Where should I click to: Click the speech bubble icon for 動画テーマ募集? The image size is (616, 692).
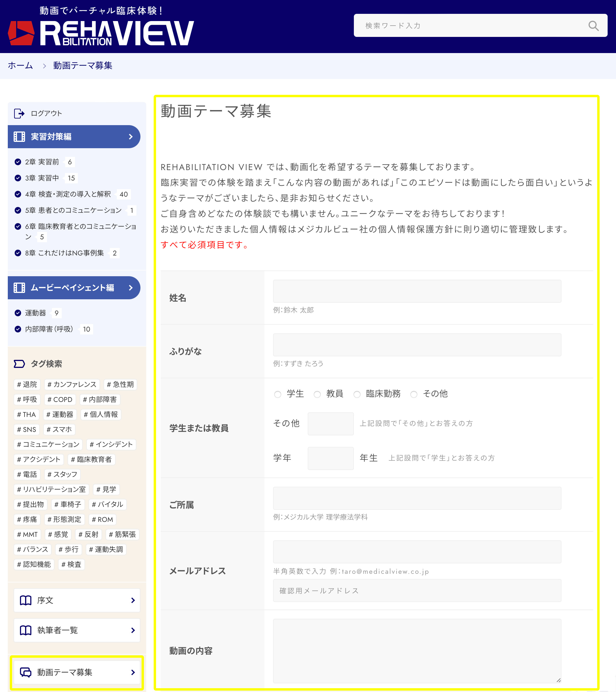26,672
